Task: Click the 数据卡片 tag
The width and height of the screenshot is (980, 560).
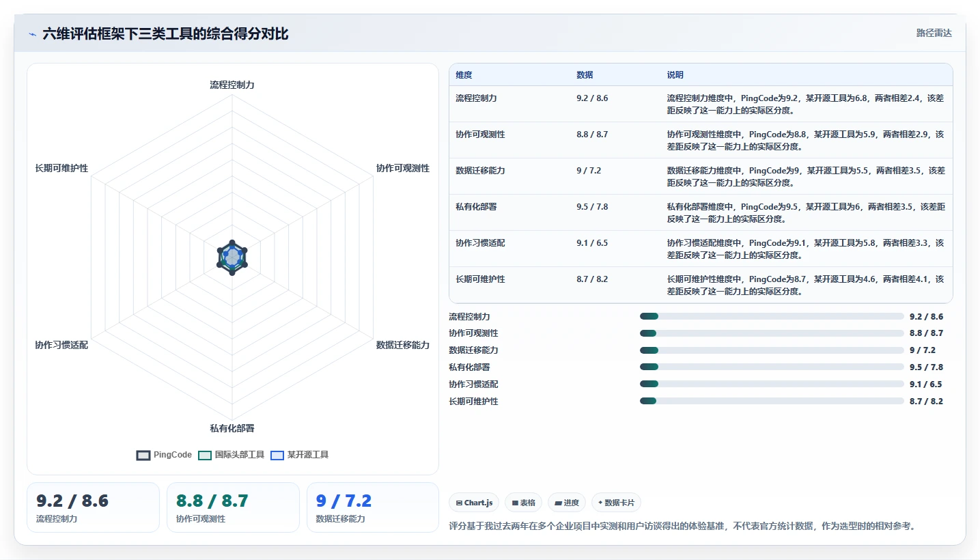Action: tap(616, 503)
